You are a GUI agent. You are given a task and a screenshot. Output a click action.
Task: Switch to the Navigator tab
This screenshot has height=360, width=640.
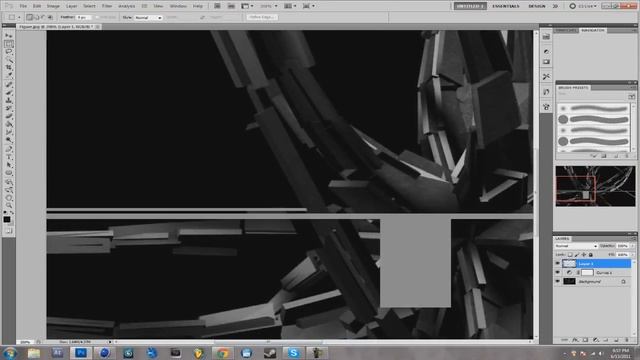coord(593,31)
